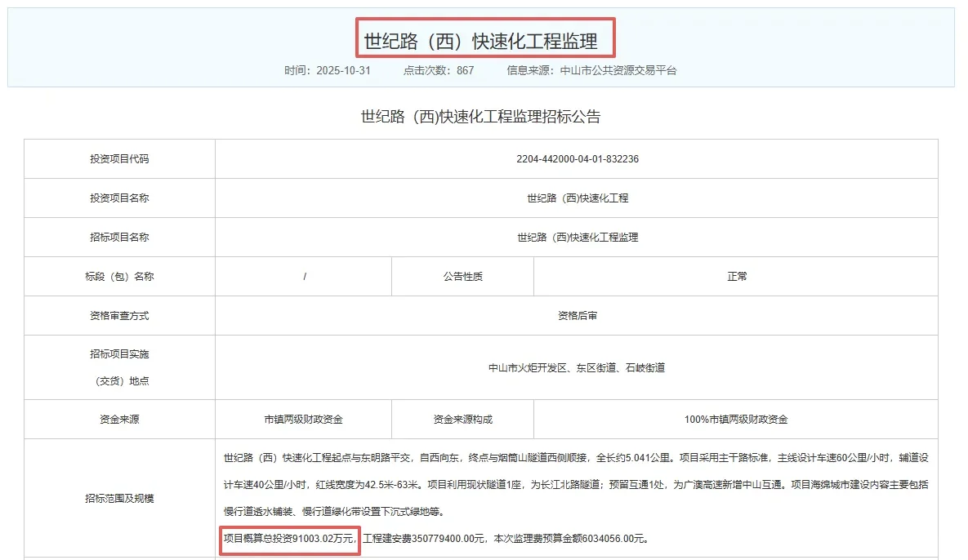Click the value 市镇两级财政资金

pyautogui.click(x=303, y=420)
